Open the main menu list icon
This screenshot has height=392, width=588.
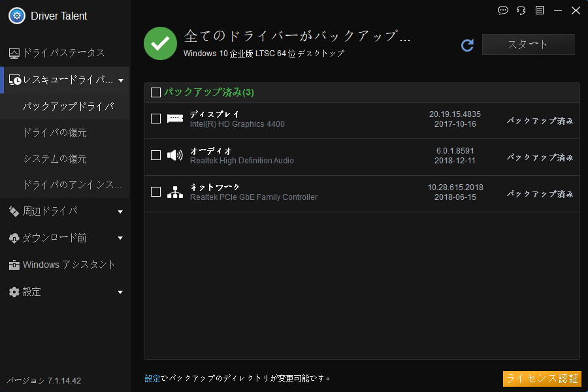pyautogui.click(x=539, y=10)
